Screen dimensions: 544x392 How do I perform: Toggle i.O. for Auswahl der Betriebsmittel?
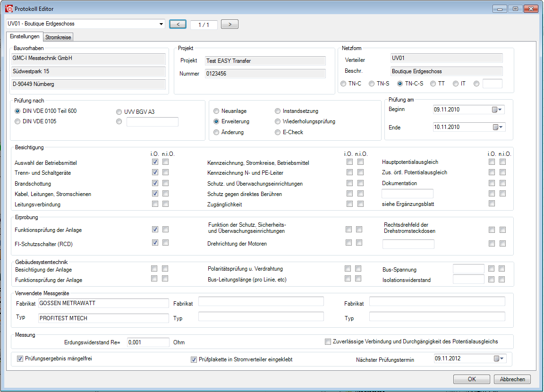click(x=155, y=162)
